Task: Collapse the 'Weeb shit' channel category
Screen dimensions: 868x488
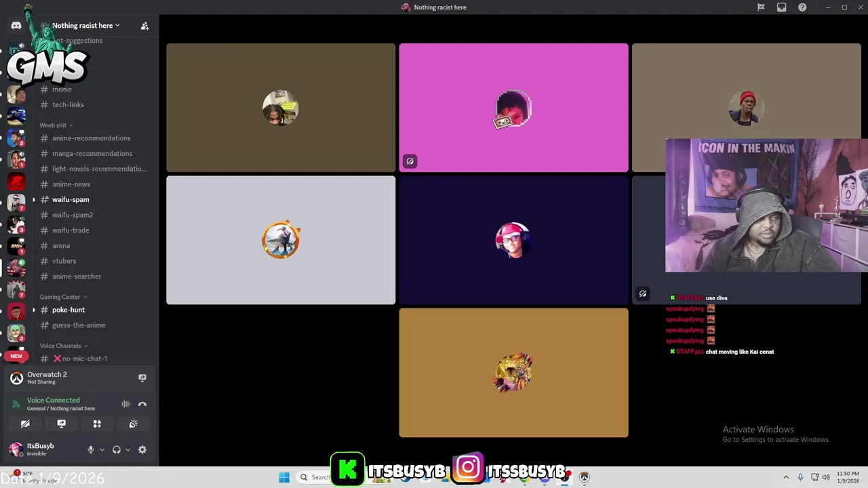Action: tap(56, 125)
